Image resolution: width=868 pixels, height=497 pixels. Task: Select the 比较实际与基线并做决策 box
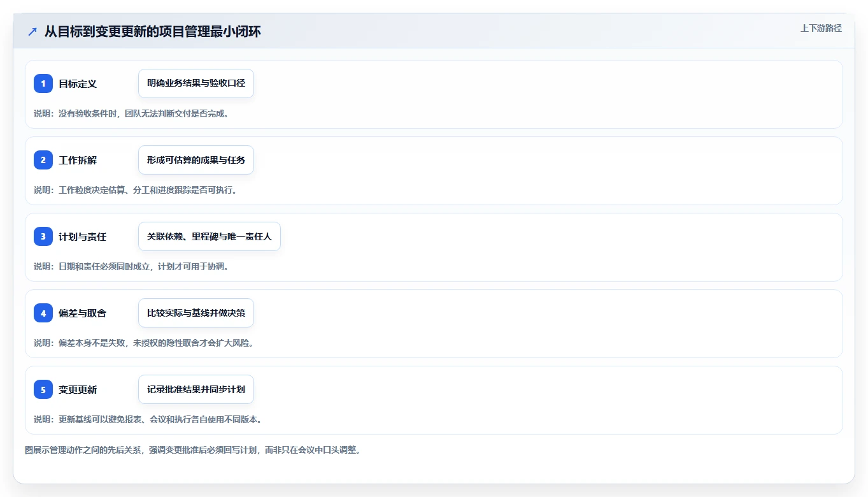pyautogui.click(x=196, y=313)
